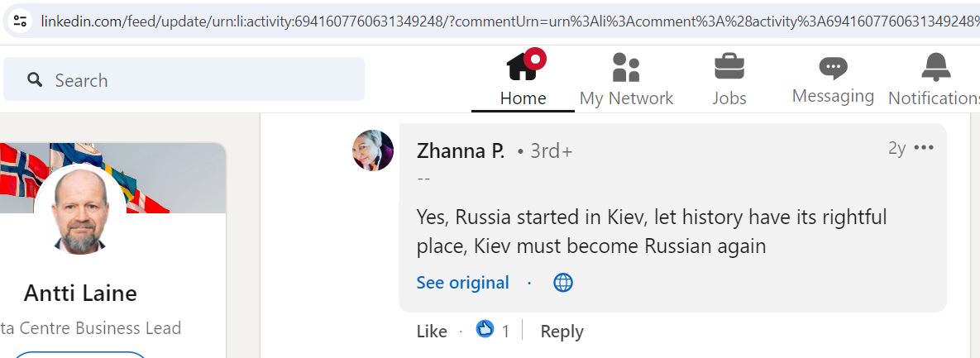980x358 pixels.
Task: Like Zhanna P.'s comment
Action: pos(432,332)
